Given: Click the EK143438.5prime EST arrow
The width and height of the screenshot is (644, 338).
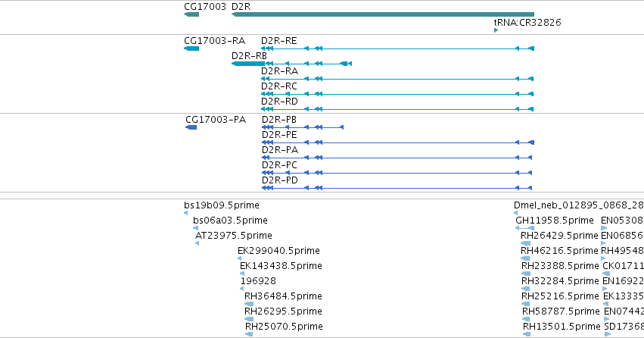Looking at the screenshot, I should 242,274.
